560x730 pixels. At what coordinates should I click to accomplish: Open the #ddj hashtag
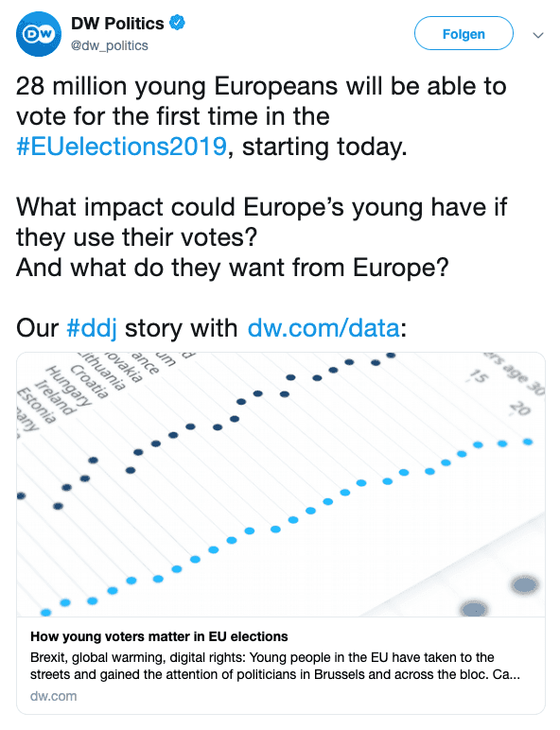pos(92,328)
